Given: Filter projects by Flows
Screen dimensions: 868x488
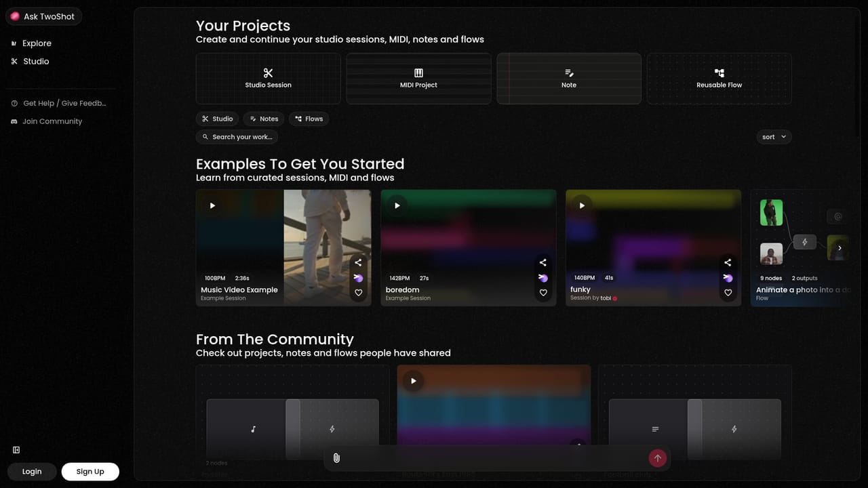Looking at the screenshot, I should click(309, 119).
